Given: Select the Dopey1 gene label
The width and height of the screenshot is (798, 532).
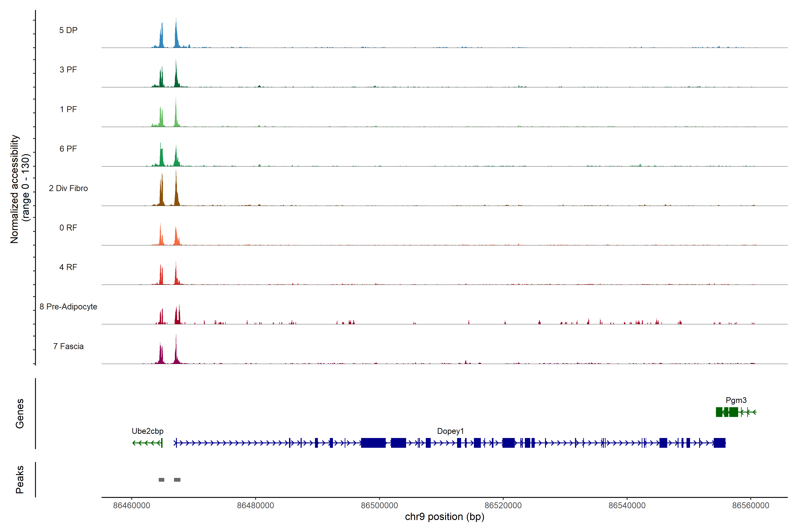Looking at the screenshot, I should (x=450, y=431).
